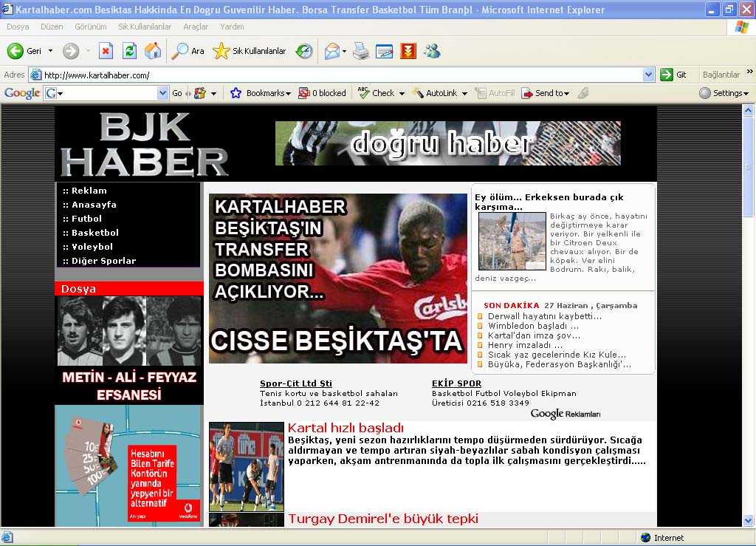The width and height of the screenshot is (756, 546).
Task: Click the scrollbar down arrow
Action: pos(749,520)
